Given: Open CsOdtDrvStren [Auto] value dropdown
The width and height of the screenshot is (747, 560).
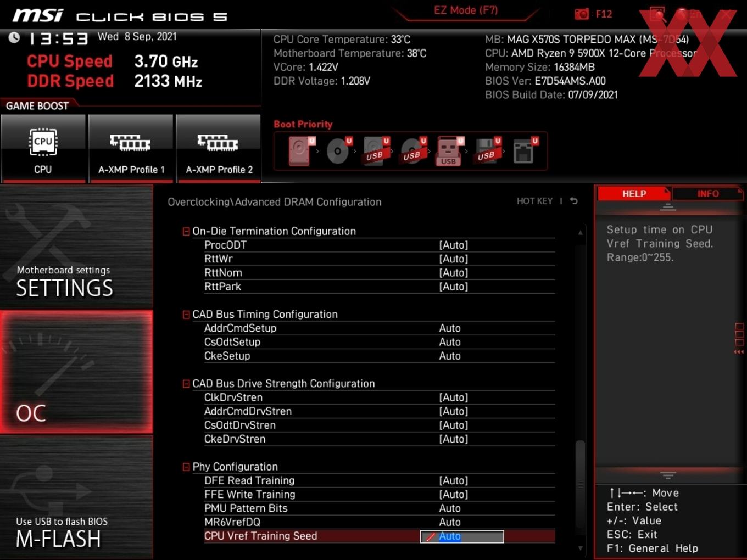Looking at the screenshot, I should pyautogui.click(x=454, y=425).
